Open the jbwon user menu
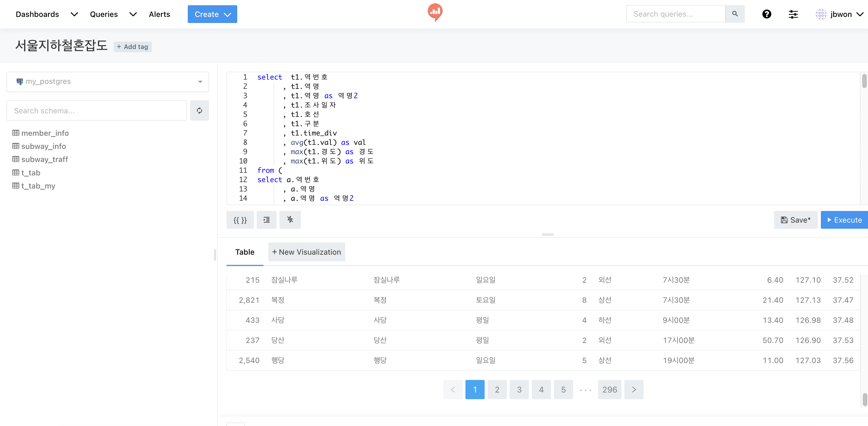Screen dimensions: 868x426 [x=840, y=14]
